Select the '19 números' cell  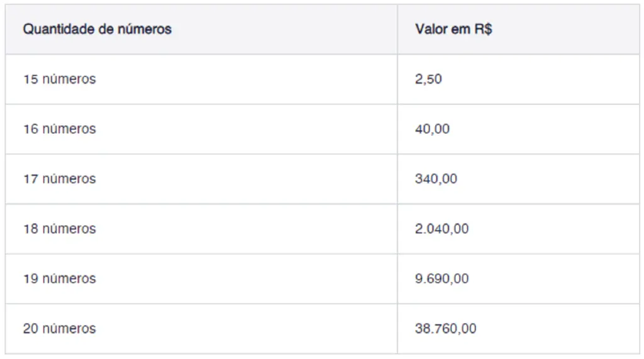pyautogui.click(x=60, y=279)
